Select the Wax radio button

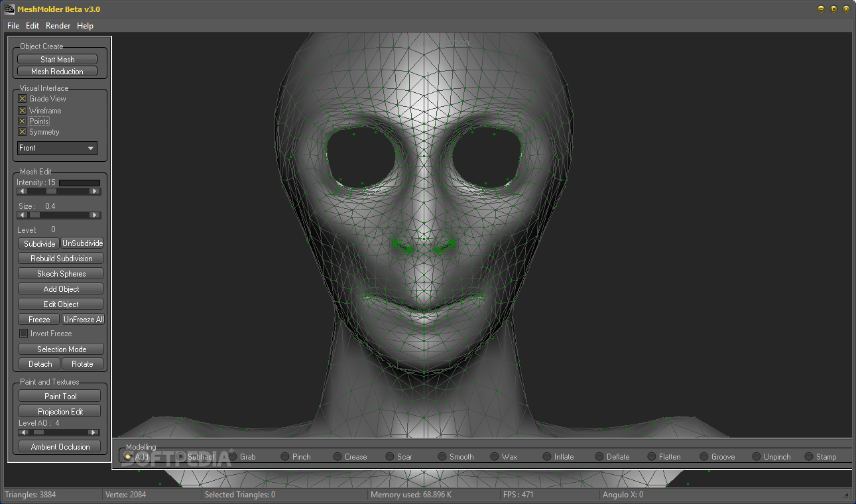pos(495,456)
